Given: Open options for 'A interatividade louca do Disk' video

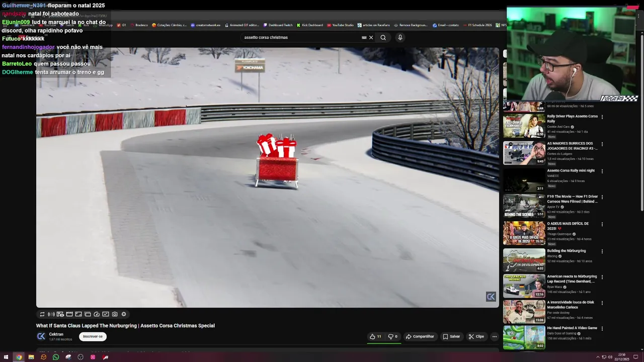Looking at the screenshot, I should [602, 303].
